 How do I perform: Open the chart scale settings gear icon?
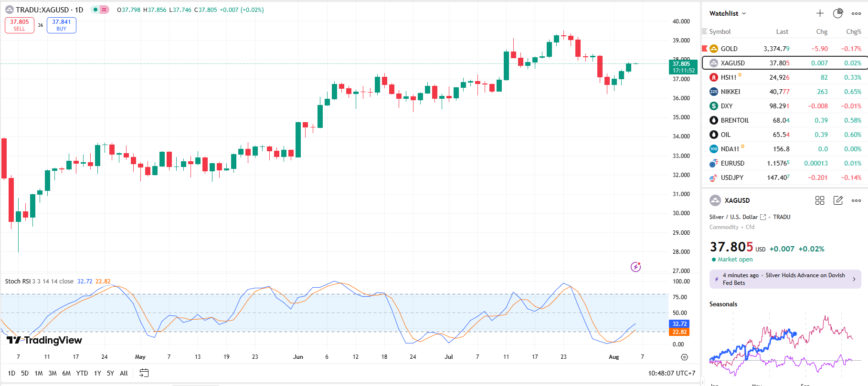pos(684,357)
